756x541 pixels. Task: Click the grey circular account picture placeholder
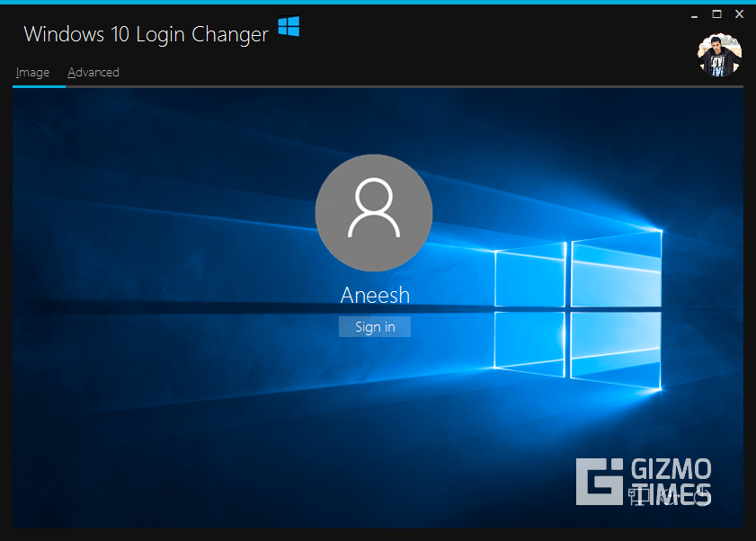pos(374,212)
